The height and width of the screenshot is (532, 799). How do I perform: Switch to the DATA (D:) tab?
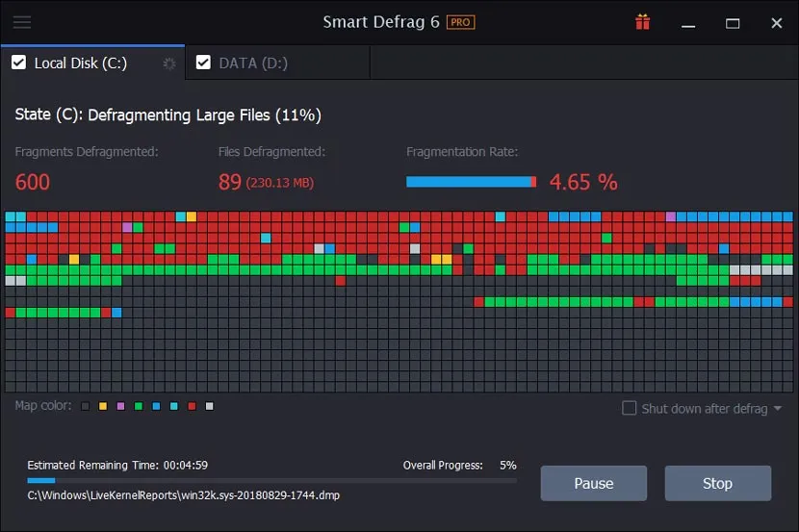tap(254, 63)
